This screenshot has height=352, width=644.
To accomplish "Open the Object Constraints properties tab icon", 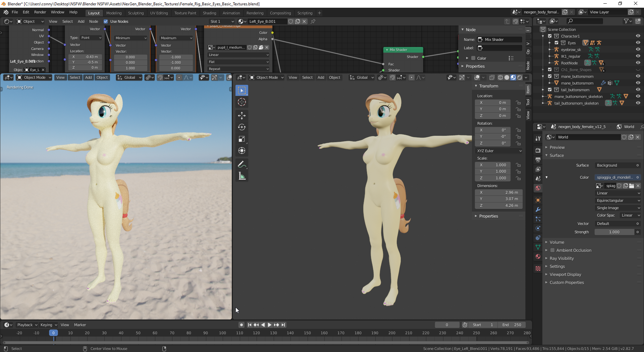I will click(538, 238).
